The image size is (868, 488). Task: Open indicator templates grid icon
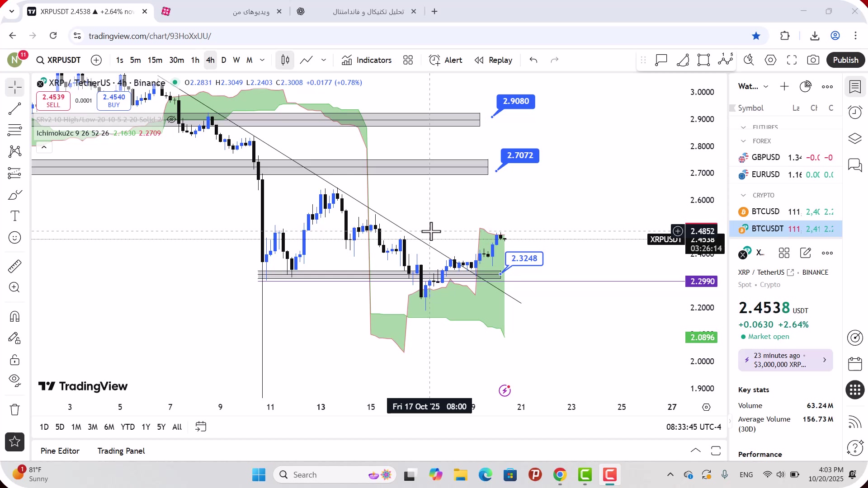point(408,60)
